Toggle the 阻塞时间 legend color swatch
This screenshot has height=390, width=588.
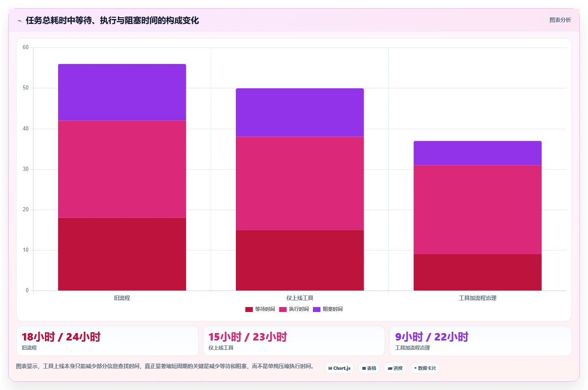(x=317, y=310)
